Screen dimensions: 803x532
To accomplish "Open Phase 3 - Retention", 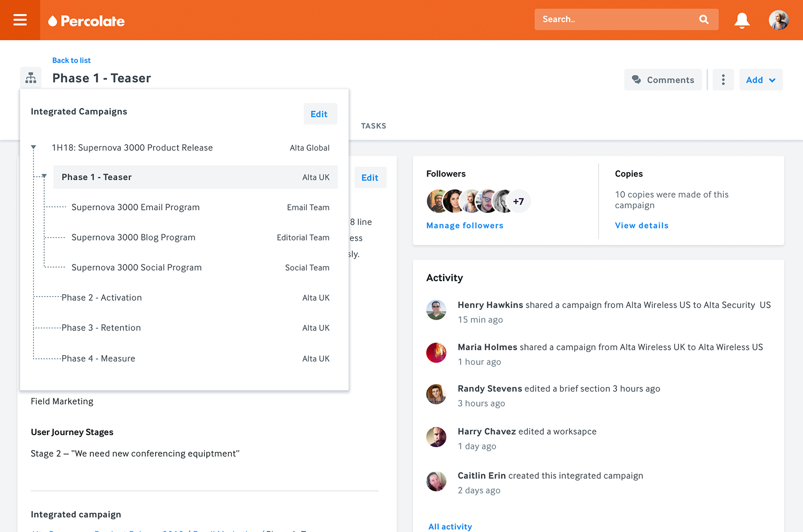I will (101, 328).
